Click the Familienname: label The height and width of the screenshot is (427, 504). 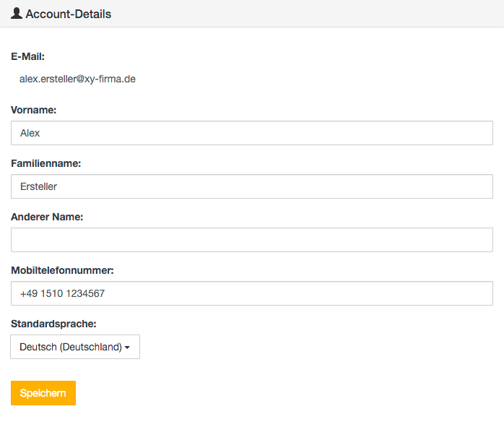[46, 163]
